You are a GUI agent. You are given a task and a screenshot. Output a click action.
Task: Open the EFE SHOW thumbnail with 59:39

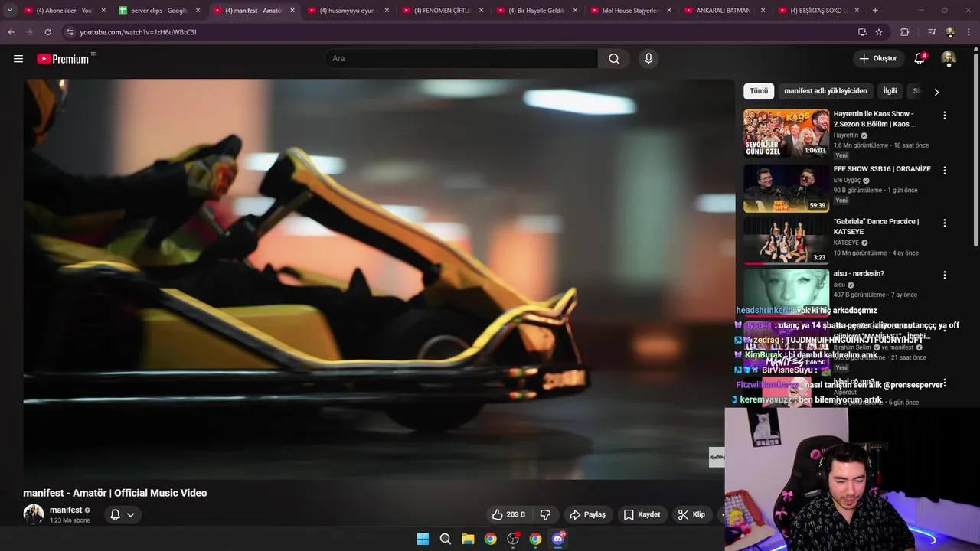786,187
